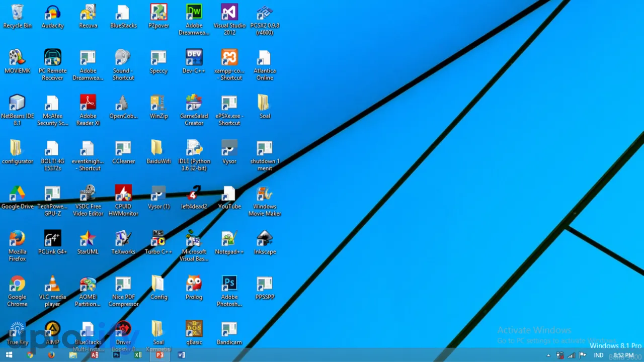Select the PCLink G4+ icon
The height and width of the screenshot is (362, 644).
click(x=52, y=243)
